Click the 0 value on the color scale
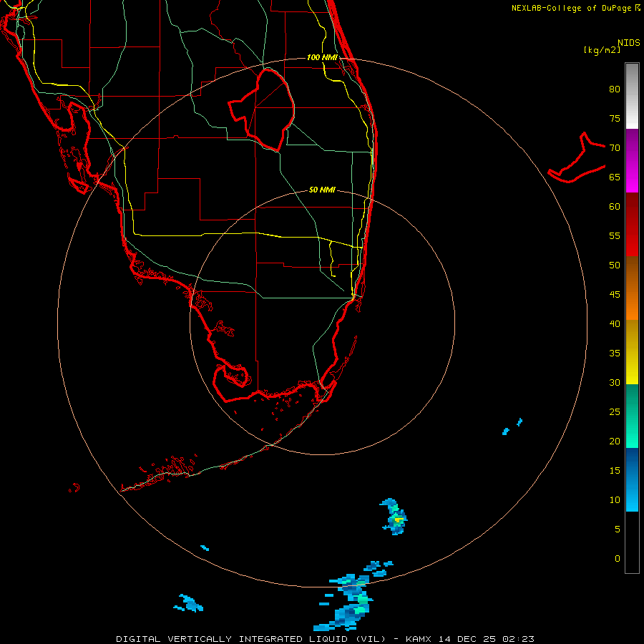This screenshot has height=644, width=644. click(x=618, y=559)
